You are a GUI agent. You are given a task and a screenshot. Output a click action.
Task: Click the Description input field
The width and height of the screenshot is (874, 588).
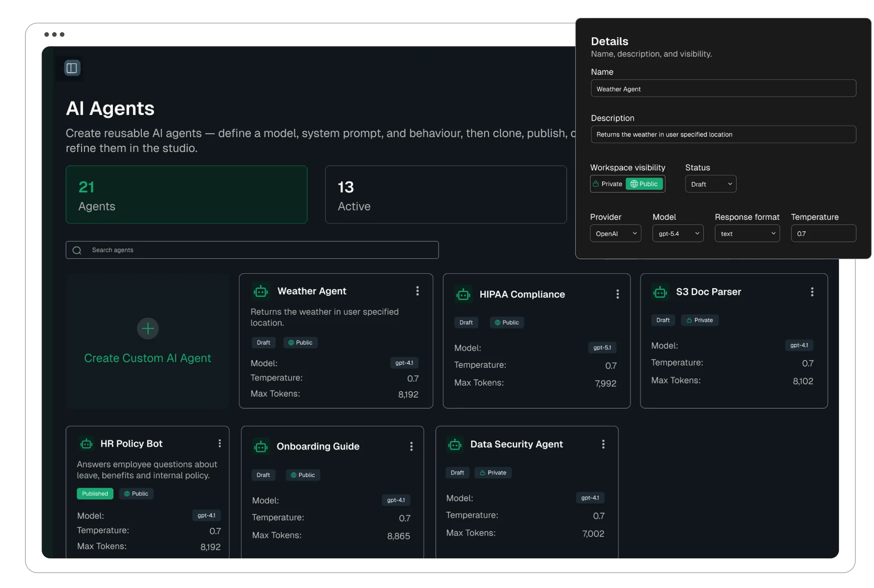(x=723, y=135)
